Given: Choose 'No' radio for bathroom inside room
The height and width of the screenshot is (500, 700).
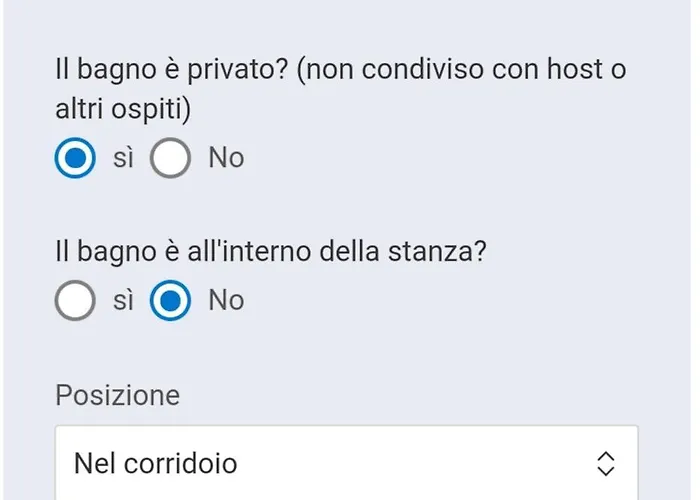Looking at the screenshot, I should [171, 301].
